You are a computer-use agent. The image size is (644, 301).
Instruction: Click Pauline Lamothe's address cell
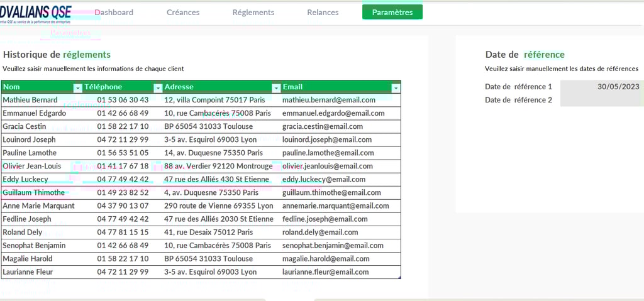[213, 153]
